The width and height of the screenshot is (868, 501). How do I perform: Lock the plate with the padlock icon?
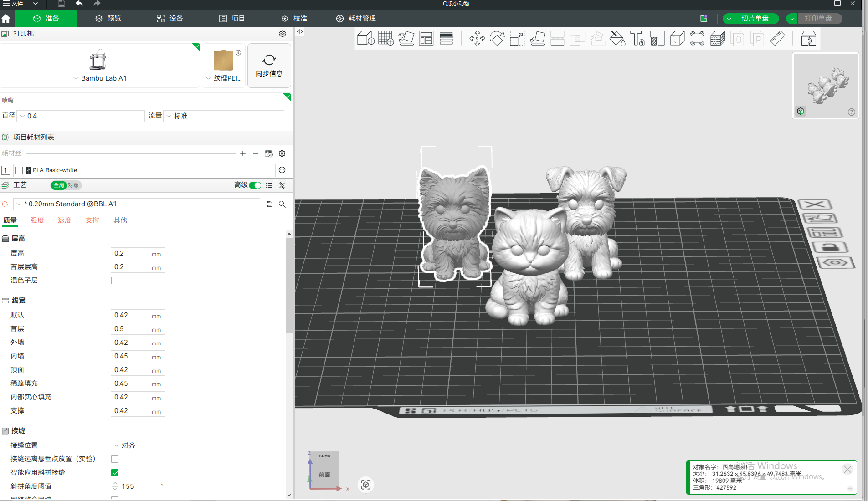point(830,247)
